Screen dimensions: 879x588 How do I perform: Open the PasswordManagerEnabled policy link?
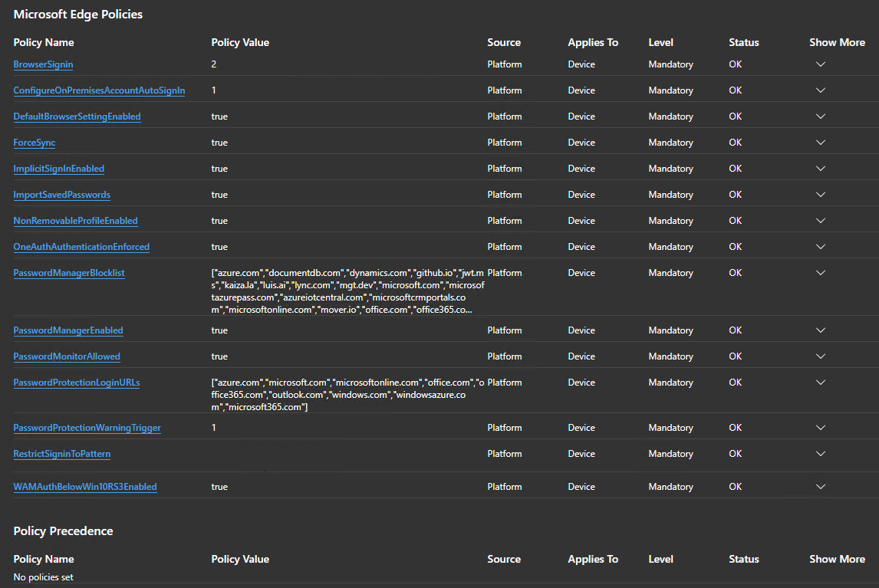pos(68,330)
